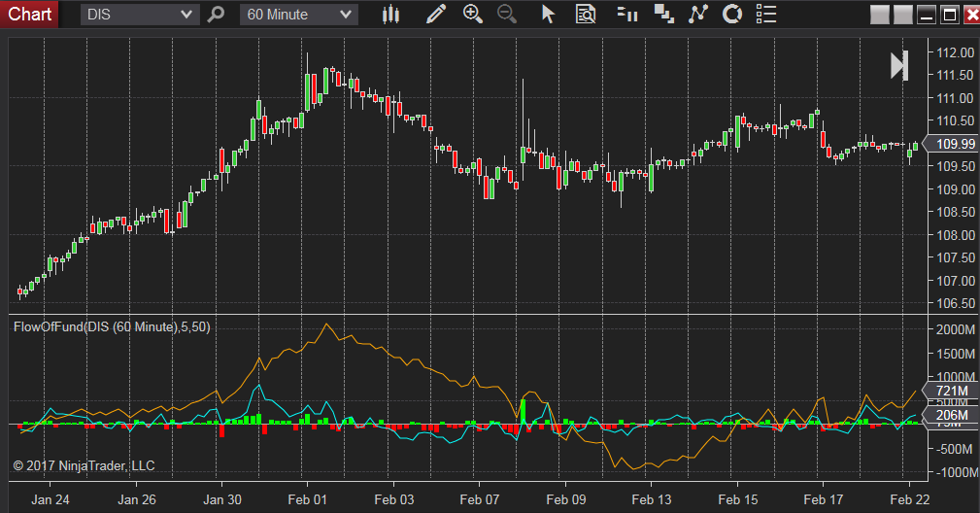Screen dimensions: 980x513
Task: Click the 2000M indicator scale label
Action: (955, 329)
